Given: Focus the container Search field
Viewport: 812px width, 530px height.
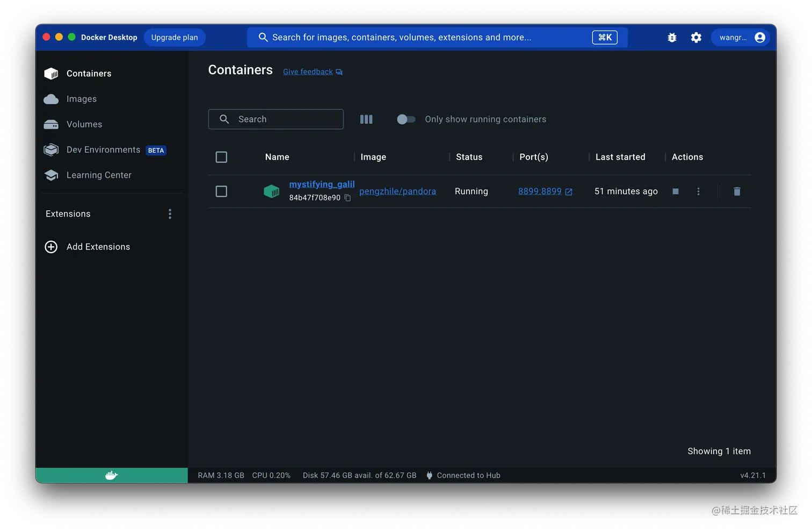Looking at the screenshot, I should [x=276, y=119].
